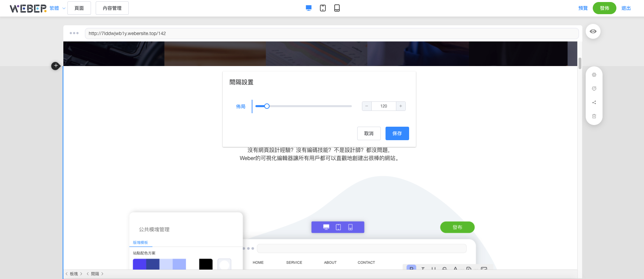644x279 pixels.
Task: Increase spacing value with plus button
Action: [401, 106]
